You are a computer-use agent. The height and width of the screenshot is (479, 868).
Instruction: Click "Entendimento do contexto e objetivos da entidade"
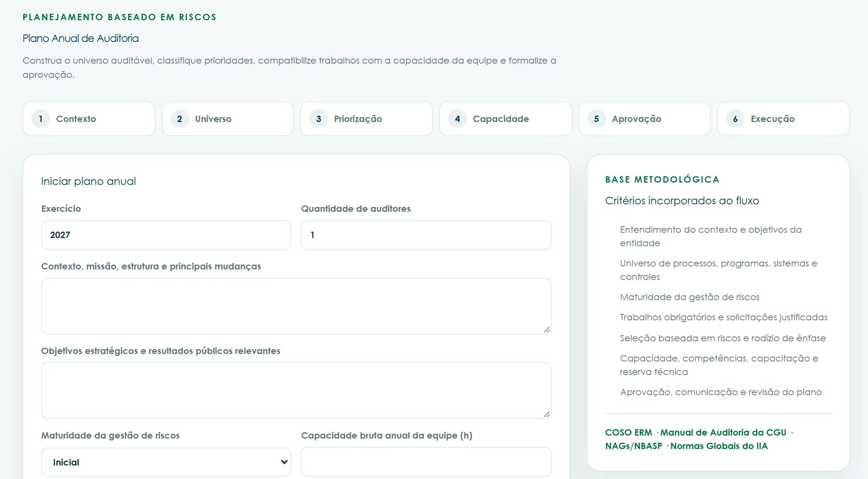[x=711, y=237]
